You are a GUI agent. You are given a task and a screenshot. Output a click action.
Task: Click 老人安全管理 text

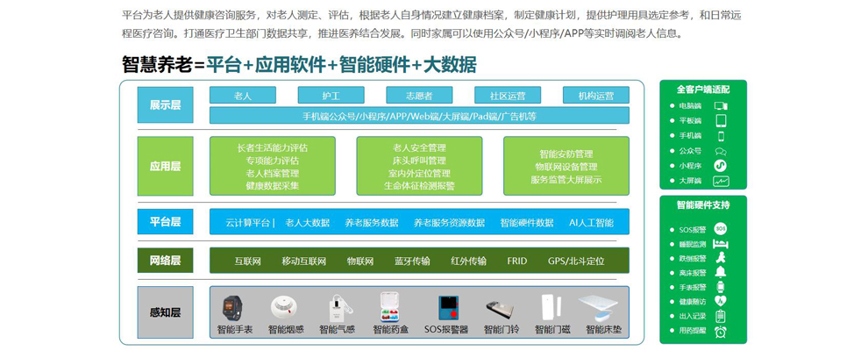[419, 147]
